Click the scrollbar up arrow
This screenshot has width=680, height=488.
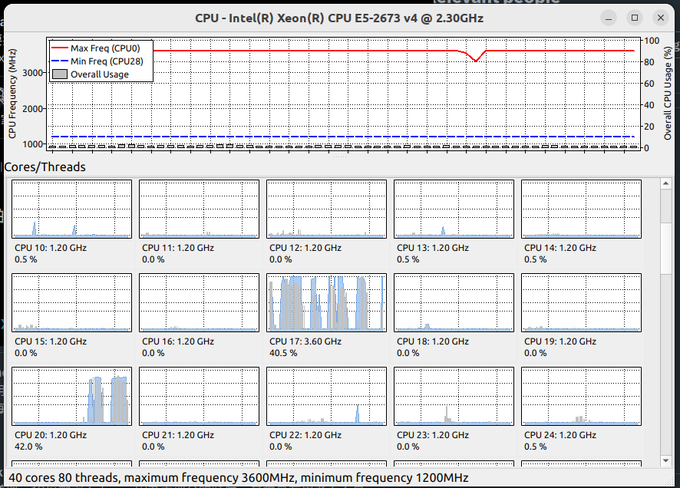(666, 183)
